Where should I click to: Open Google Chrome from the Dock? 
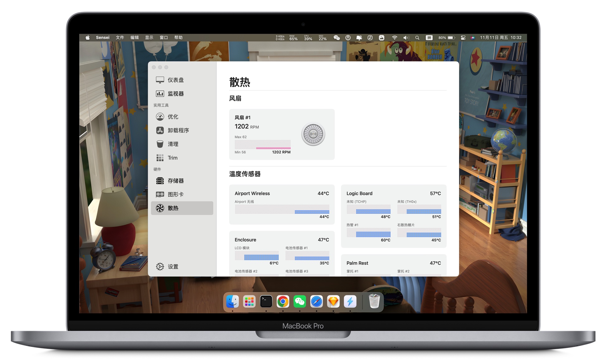(283, 301)
